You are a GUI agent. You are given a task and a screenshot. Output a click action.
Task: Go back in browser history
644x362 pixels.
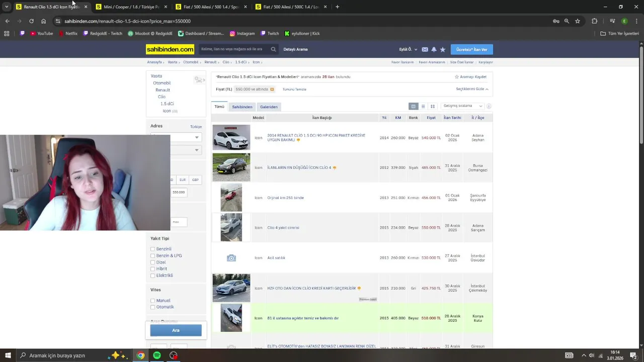7,21
